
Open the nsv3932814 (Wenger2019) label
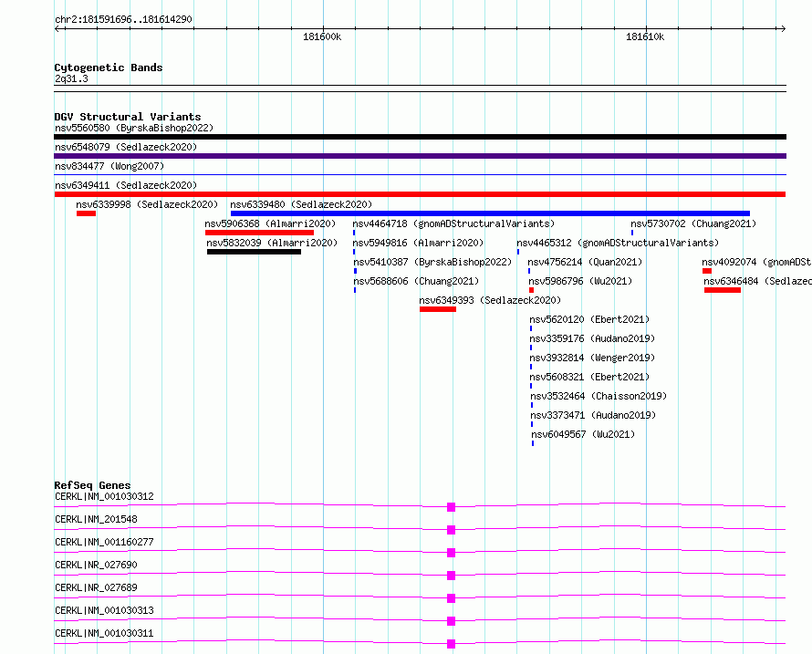coord(592,358)
